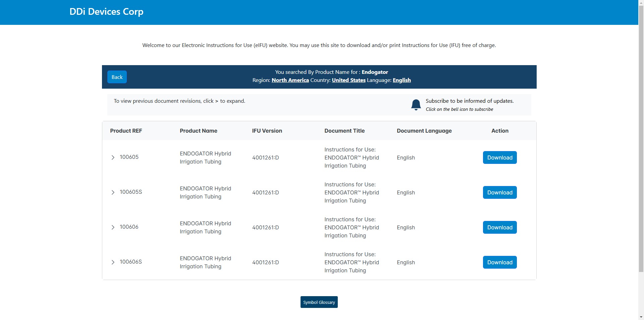Select product REF 100605S text
Image resolution: width=644 pixels, height=320 pixels.
(x=131, y=192)
